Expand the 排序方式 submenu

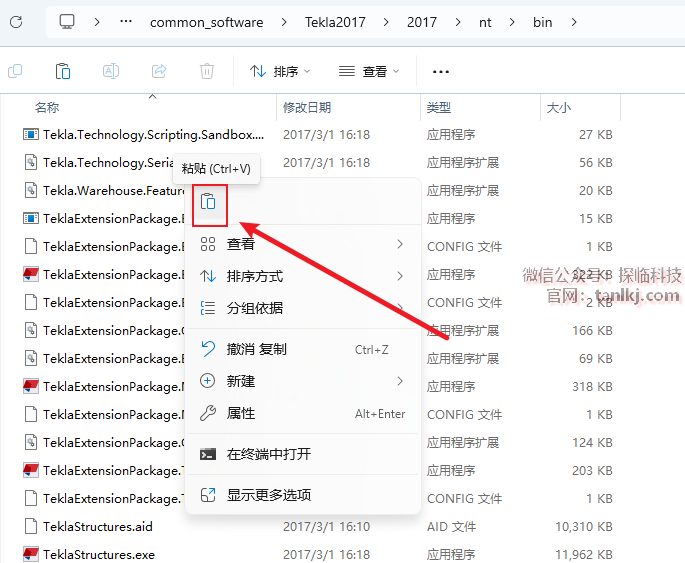point(302,276)
